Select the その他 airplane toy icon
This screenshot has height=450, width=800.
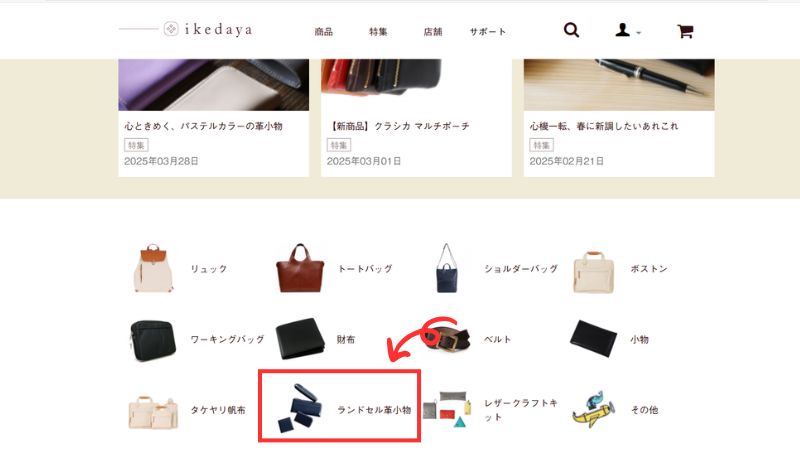593,410
